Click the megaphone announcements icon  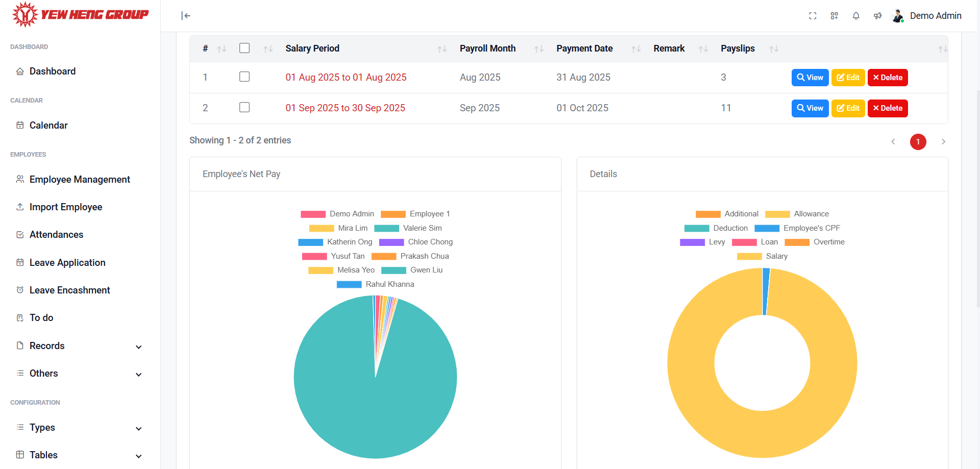pyautogui.click(x=877, y=16)
